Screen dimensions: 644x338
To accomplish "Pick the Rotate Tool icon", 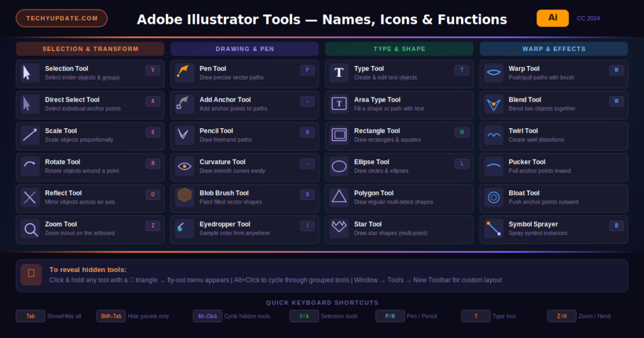I will coord(30,166).
